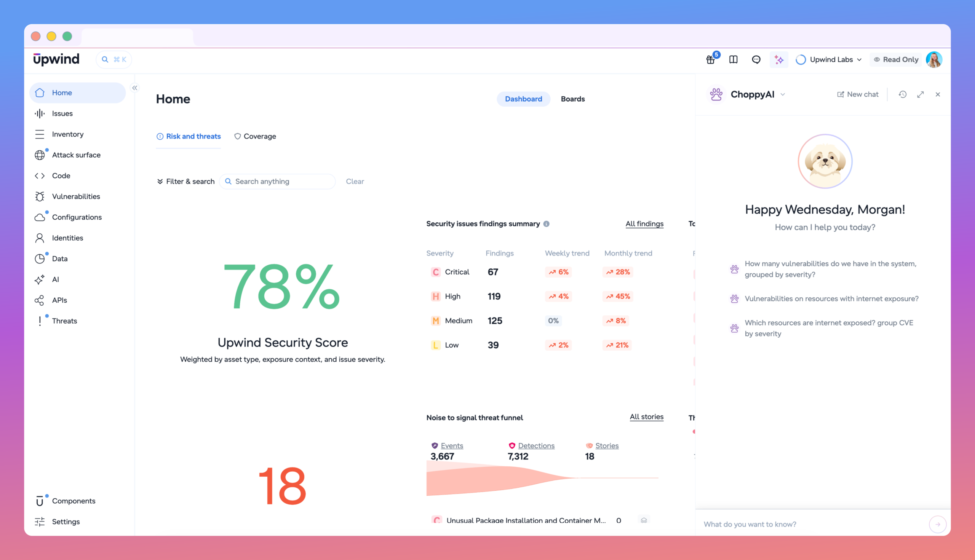
Task: Open the global search box with ⌘K
Action: [x=114, y=60]
